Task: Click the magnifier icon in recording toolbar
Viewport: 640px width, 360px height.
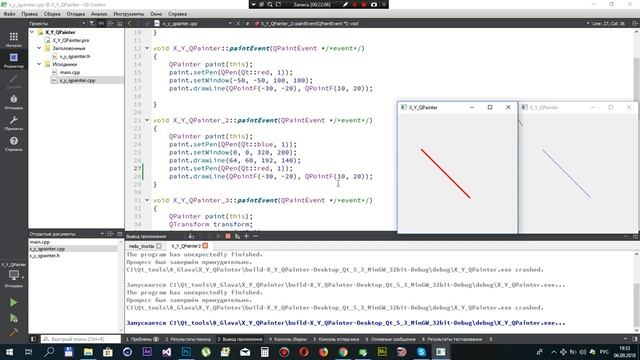Action: (x=270, y=4)
